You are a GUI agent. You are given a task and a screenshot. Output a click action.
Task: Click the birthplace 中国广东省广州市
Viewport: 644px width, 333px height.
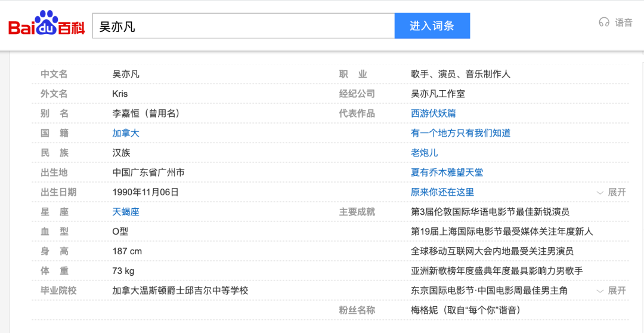coord(148,172)
